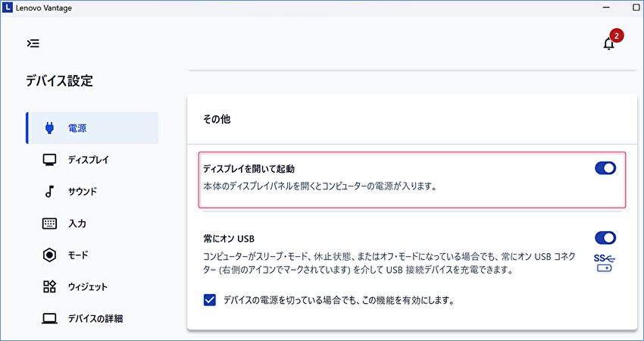The image size is (644, 341).
Task: Click the hexagon mode icon
Action: pyautogui.click(x=49, y=255)
